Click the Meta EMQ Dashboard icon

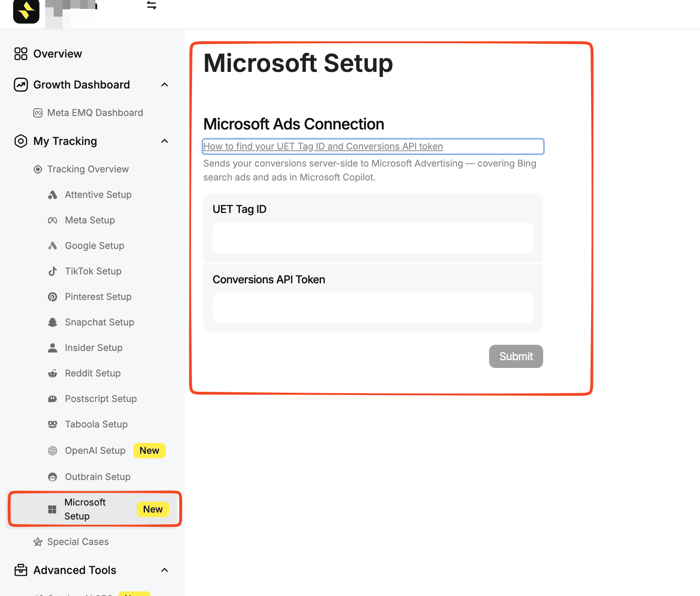coord(38,113)
